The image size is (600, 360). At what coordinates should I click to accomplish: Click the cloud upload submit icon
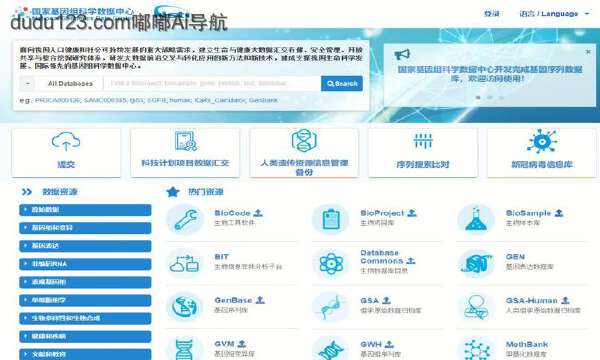pos(66,141)
